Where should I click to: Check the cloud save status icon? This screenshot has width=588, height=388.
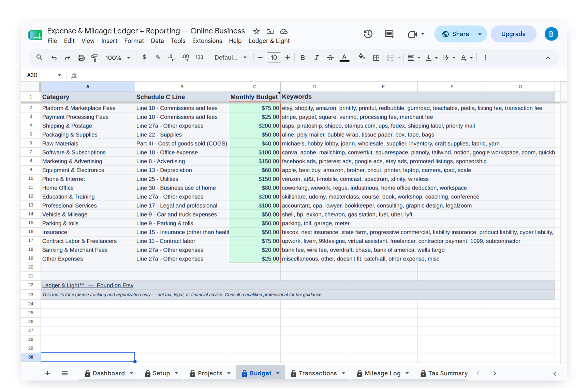(x=284, y=31)
